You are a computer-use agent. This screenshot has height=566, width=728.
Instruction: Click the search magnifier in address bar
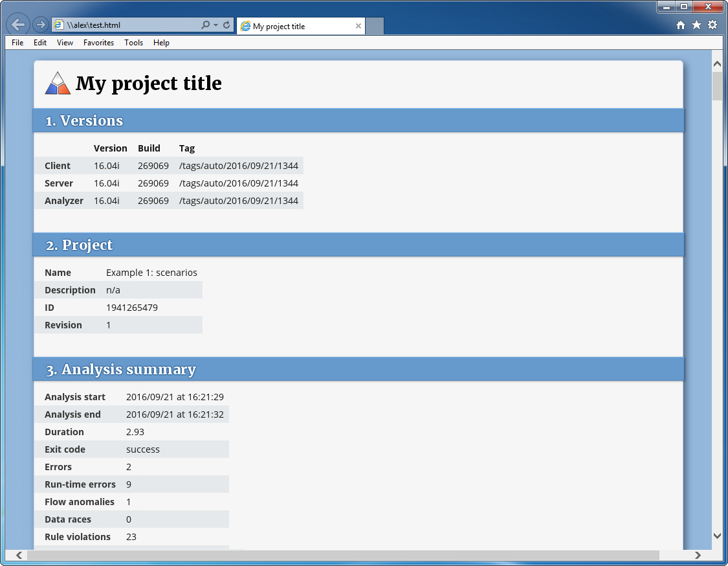(x=205, y=25)
